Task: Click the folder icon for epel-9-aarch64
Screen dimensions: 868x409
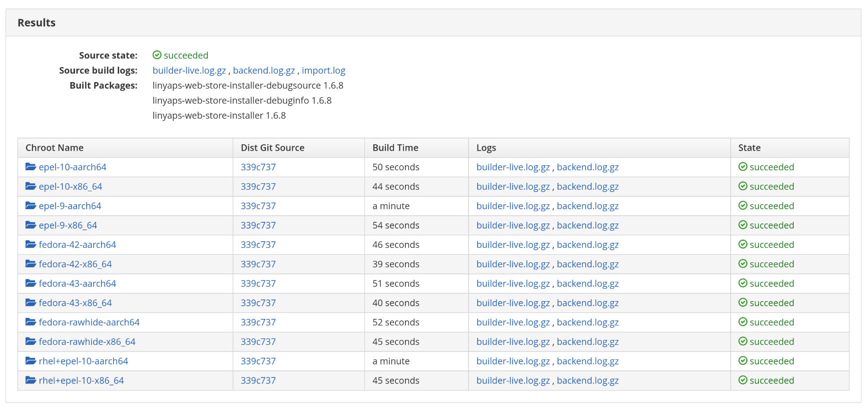Action: 31,206
